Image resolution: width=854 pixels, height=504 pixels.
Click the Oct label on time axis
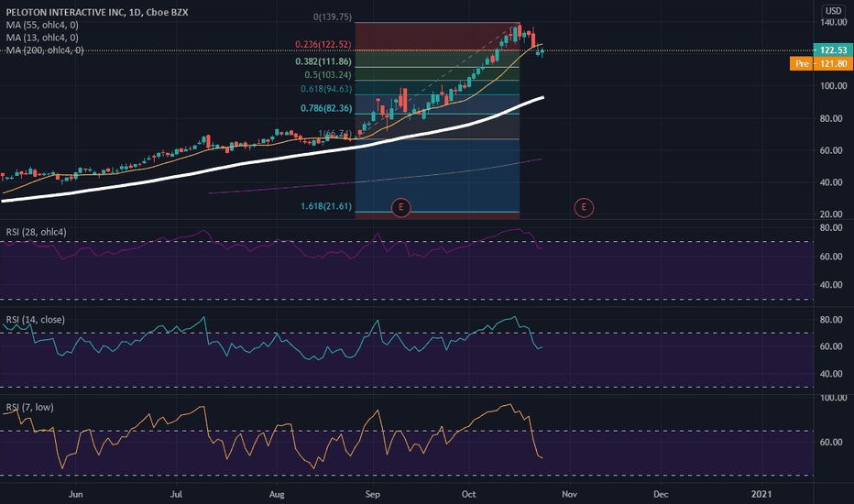468,494
